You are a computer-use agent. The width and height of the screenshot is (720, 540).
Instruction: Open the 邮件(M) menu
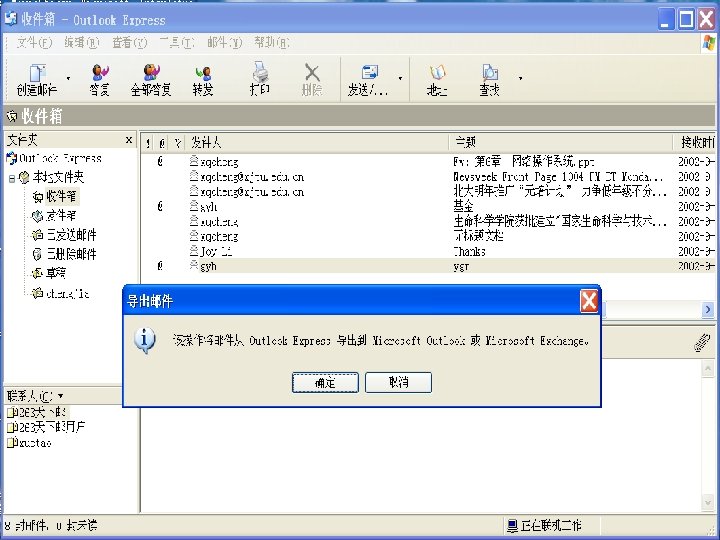[225, 43]
